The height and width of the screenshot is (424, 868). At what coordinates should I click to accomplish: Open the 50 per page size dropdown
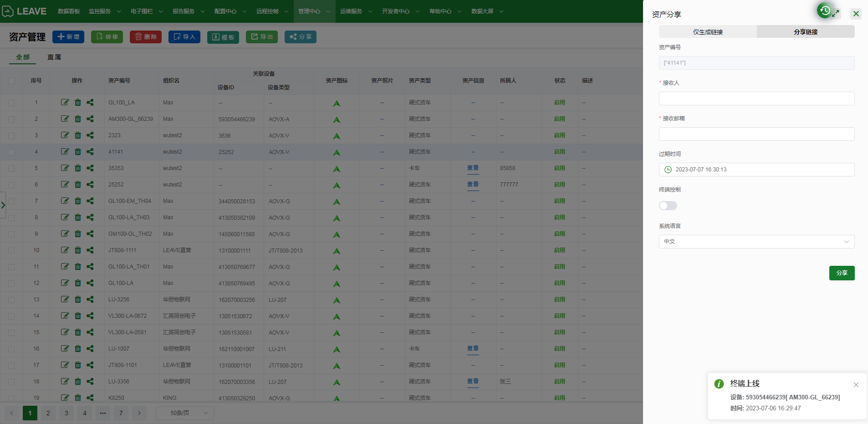pos(184,413)
